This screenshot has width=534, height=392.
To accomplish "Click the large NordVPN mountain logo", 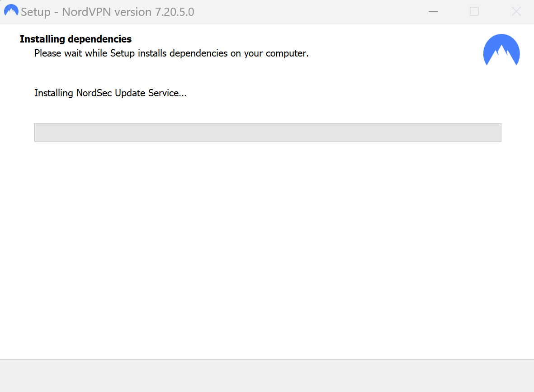I will pyautogui.click(x=501, y=50).
